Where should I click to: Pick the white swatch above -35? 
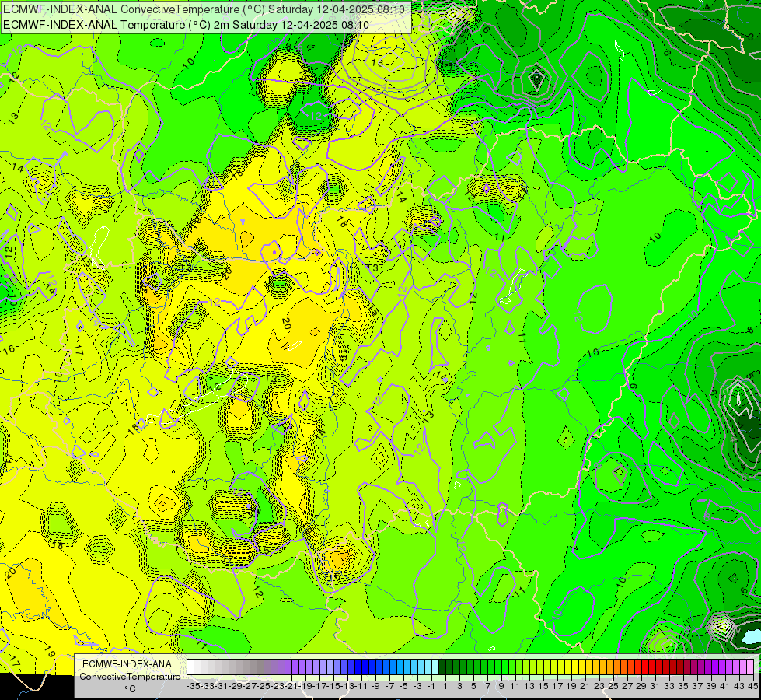190,667
